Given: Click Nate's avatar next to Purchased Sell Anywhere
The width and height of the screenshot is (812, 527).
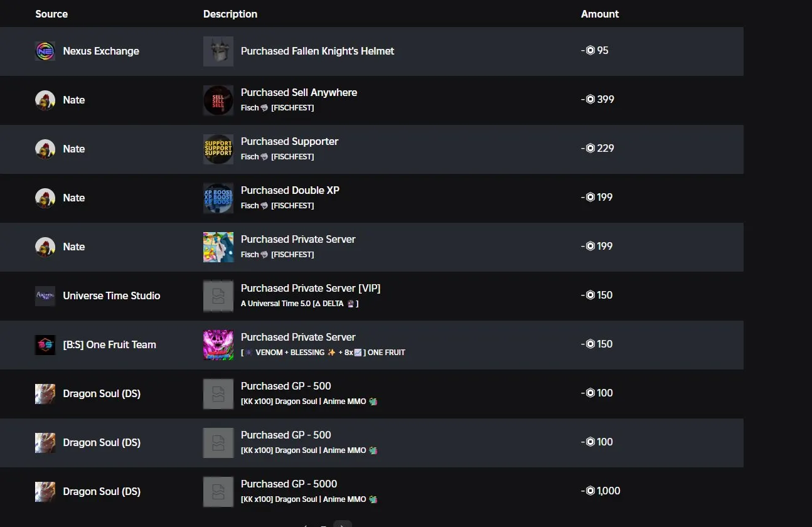Looking at the screenshot, I should pos(45,100).
